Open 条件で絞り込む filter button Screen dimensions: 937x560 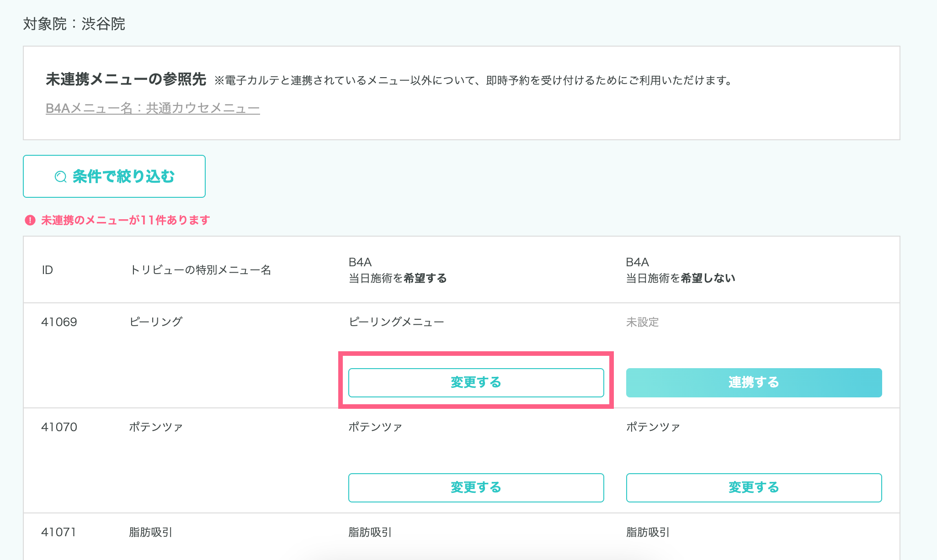[114, 176]
